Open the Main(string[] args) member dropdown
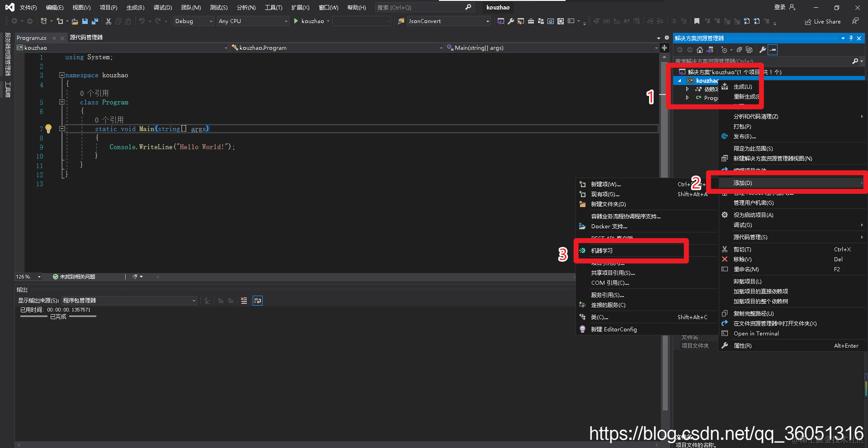This screenshot has width=868, height=448. tap(552, 48)
